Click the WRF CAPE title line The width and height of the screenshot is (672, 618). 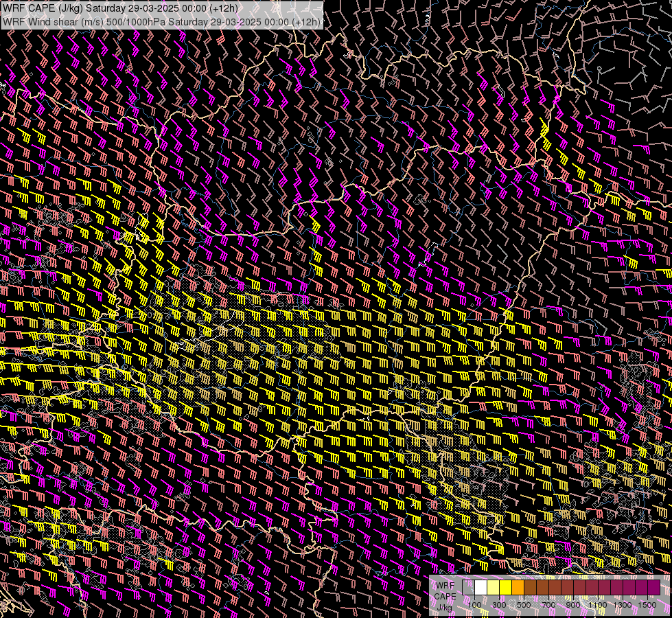pos(120,8)
